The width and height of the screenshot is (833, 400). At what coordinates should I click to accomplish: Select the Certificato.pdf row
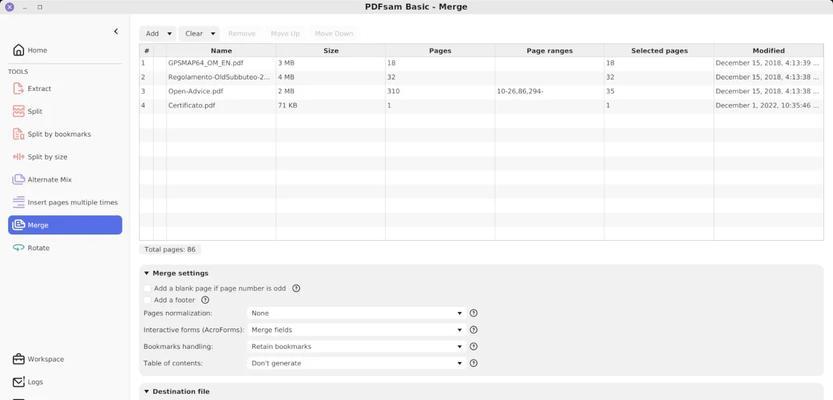tap(481, 105)
